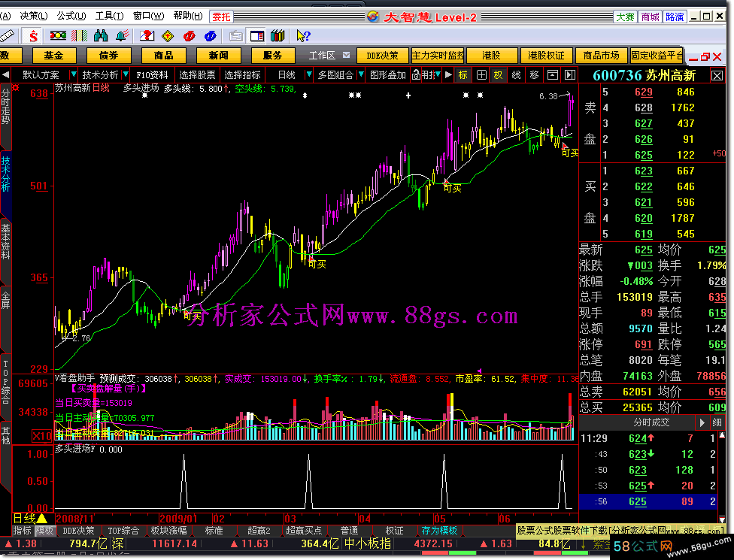The image size is (734, 560).
Task: Click the red circular info icon
Action: coord(189,36)
